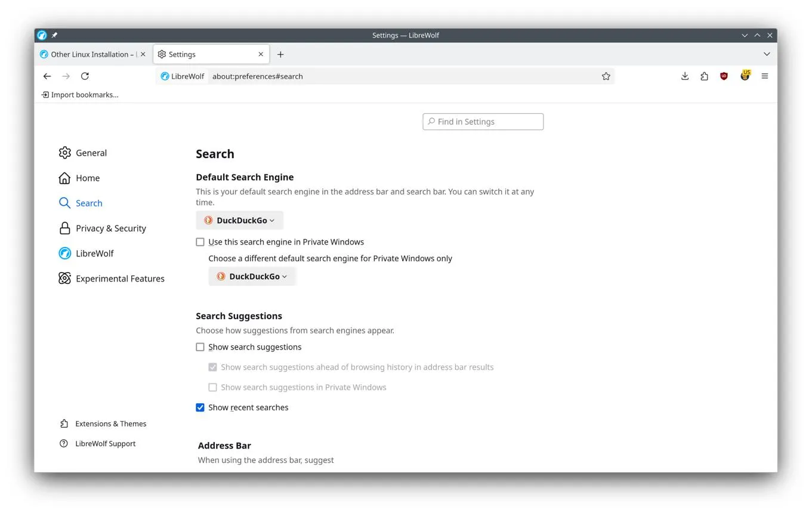Image resolution: width=812 pixels, height=513 pixels.
Task: Open the uBlock Origin shield icon
Action: (724, 76)
